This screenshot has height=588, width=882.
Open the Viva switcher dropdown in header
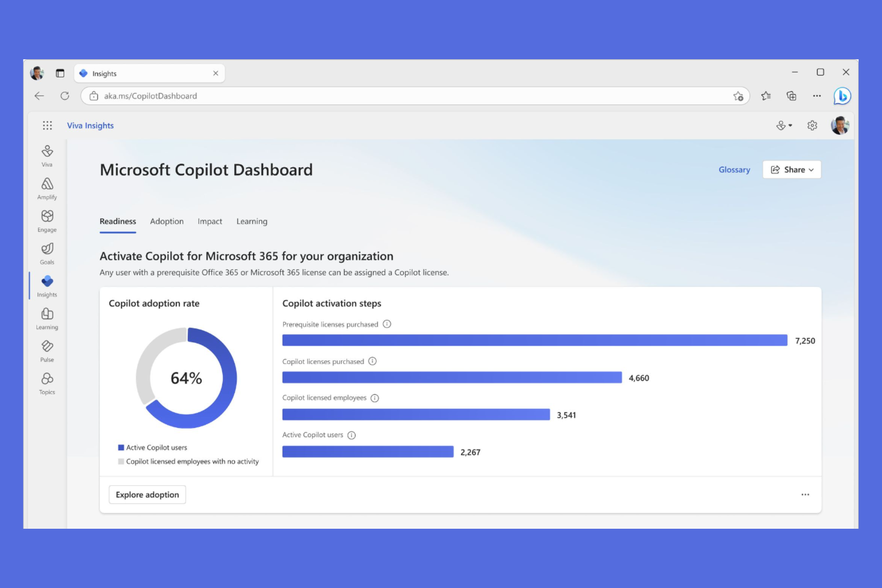tap(784, 125)
